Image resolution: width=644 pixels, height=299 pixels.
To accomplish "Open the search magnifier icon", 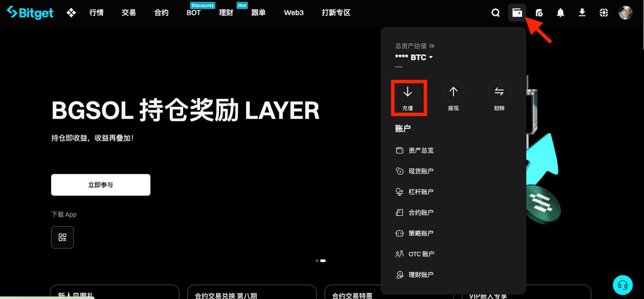I will pos(495,13).
